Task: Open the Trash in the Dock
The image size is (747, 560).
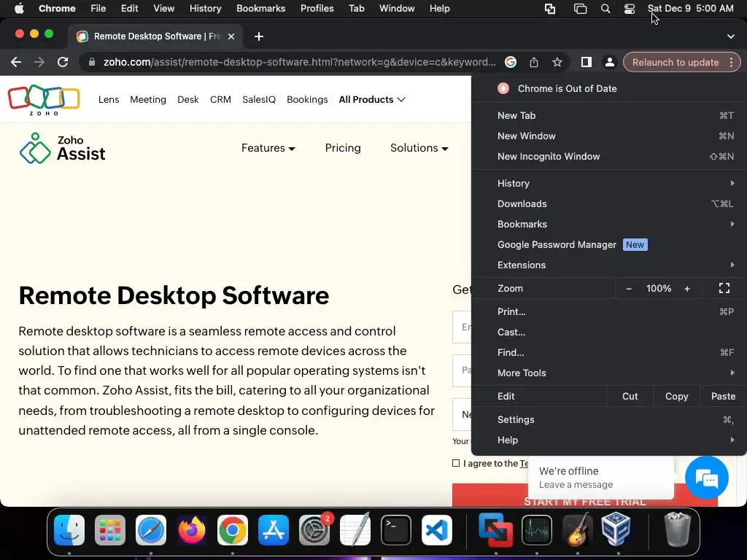Action: tap(677, 530)
